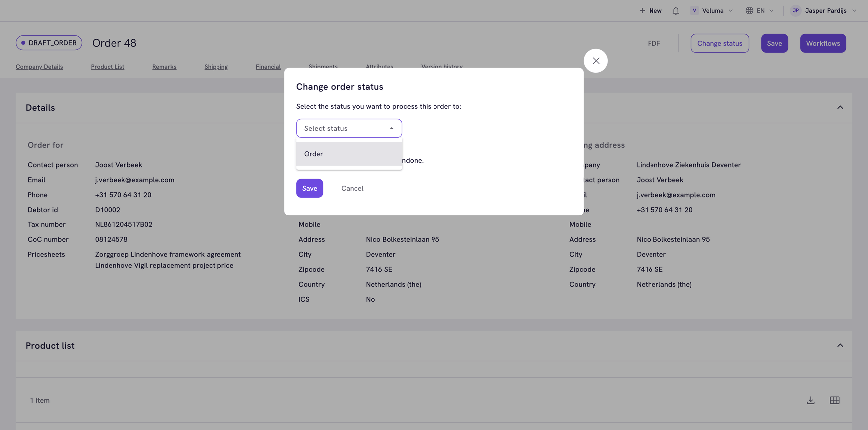Click Lindenhove Ziekenhuis Deventer company name
The width and height of the screenshot is (868, 430).
click(x=688, y=165)
